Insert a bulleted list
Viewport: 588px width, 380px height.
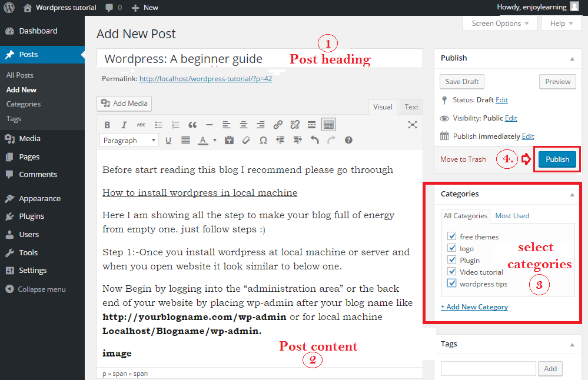(159, 125)
